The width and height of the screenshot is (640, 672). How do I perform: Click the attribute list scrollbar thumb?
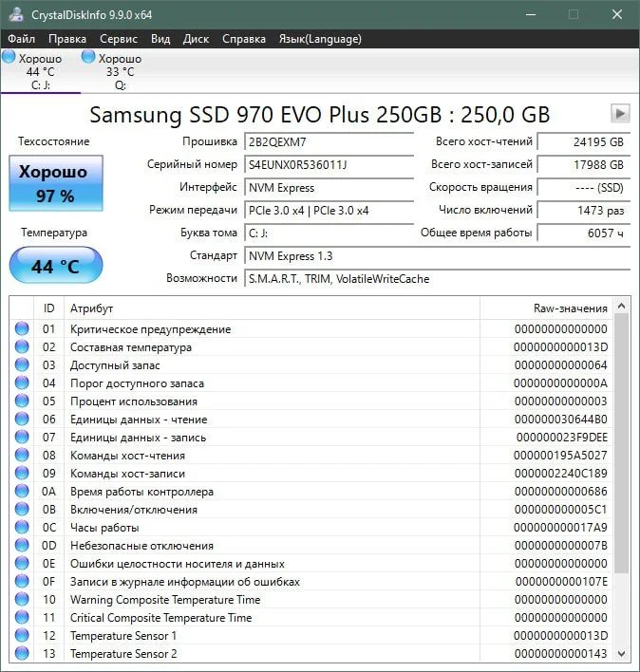tap(622, 442)
